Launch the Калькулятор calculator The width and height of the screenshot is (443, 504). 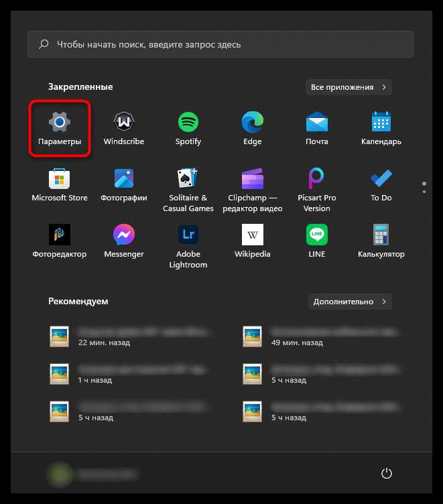381,242
